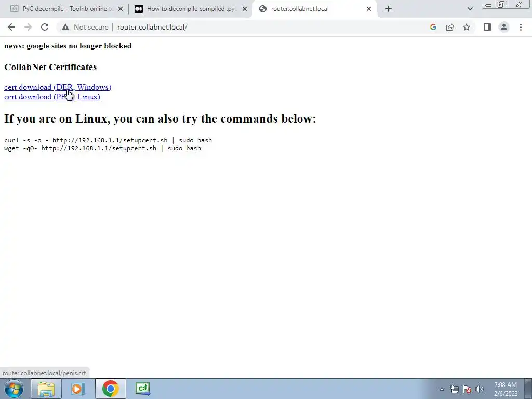This screenshot has height=399, width=532.
Task: Click the taskbar clock showing 7:08 AM
Action: tap(506, 389)
